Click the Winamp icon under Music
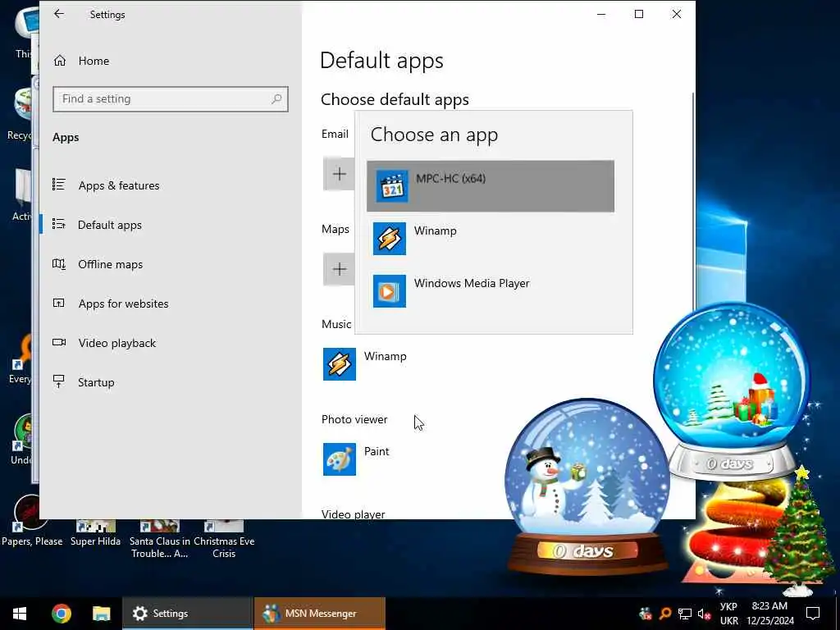The image size is (840, 630). 340,364
